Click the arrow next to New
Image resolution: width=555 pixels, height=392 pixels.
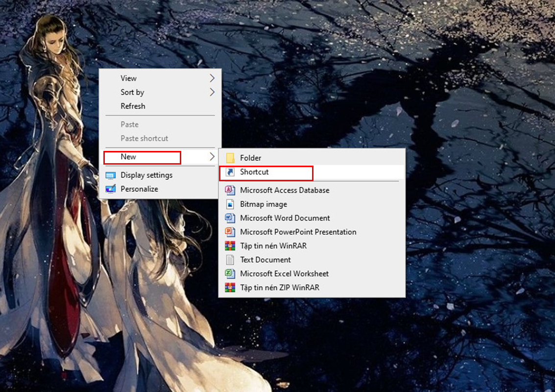[212, 157]
